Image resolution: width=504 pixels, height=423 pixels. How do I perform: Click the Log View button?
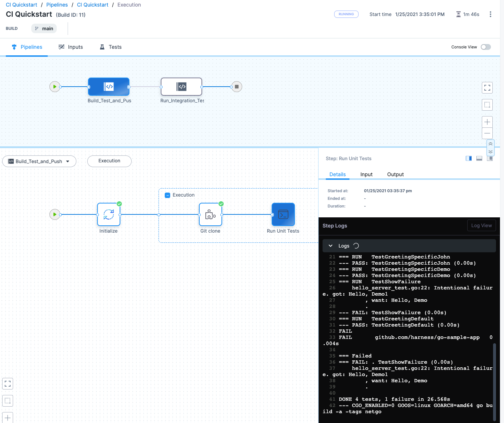point(481,225)
